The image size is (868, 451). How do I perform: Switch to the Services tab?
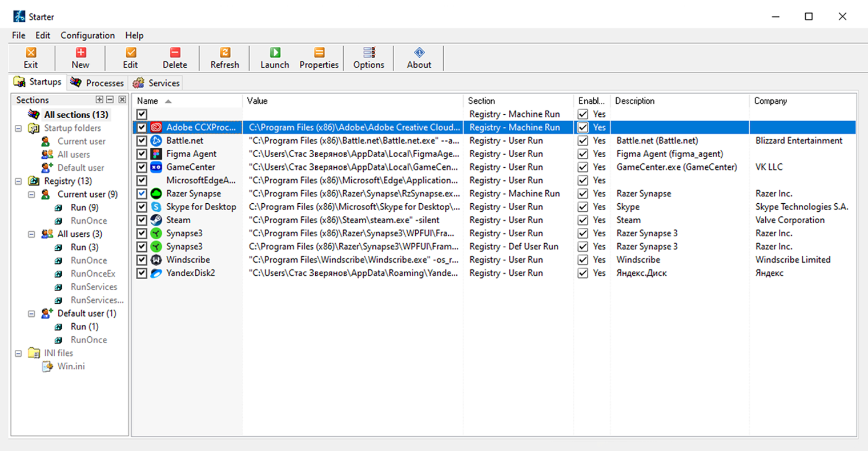pos(156,83)
